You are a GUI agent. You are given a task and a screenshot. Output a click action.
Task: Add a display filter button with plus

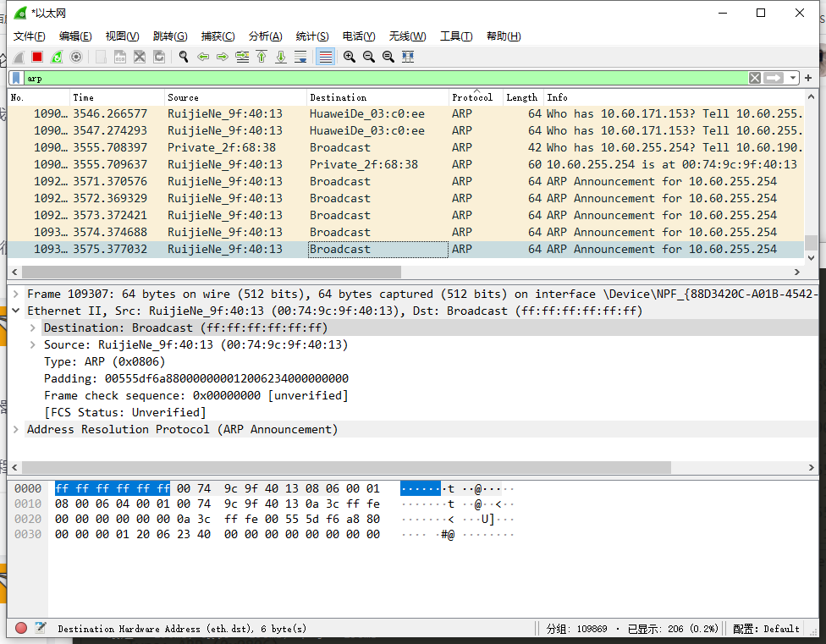808,78
